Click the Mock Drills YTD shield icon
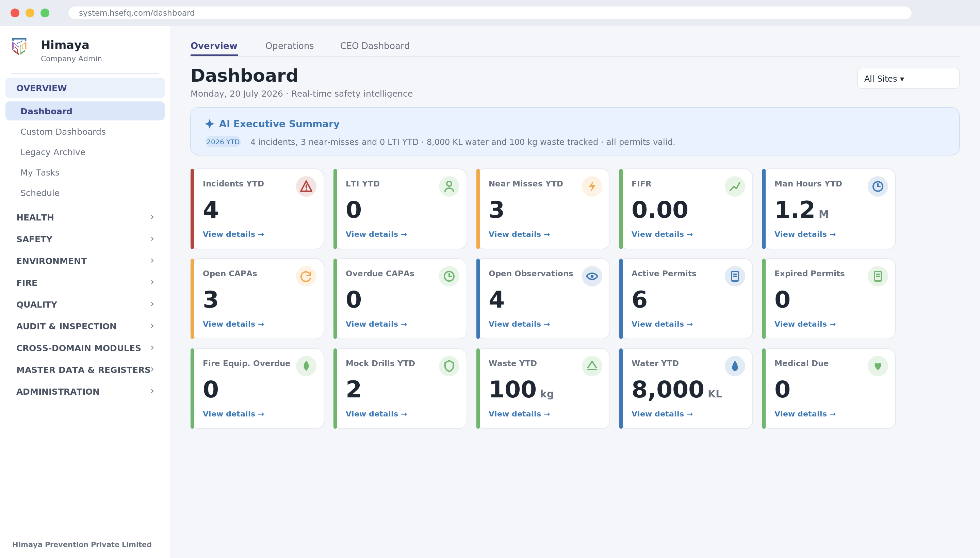Screen dimensions: 980x558 [449, 366]
